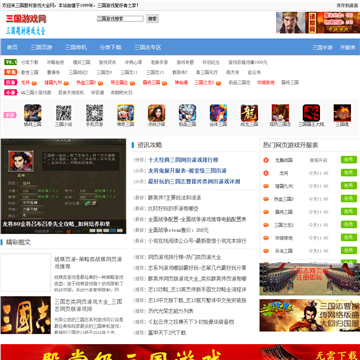Open the 历代光荣志能力列表 article

171,311
